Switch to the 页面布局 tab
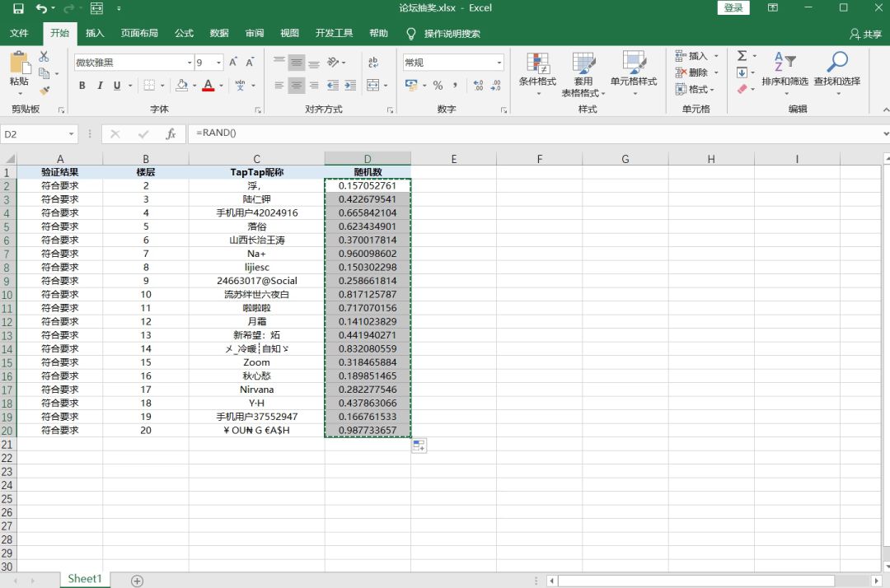This screenshot has height=588, width=890. pyautogui.click(x=139, y=34)
